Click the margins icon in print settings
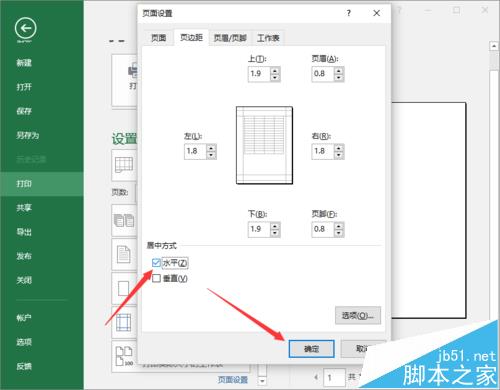The width and height of the screenshot is (500, 390). [x=123, y=322]
